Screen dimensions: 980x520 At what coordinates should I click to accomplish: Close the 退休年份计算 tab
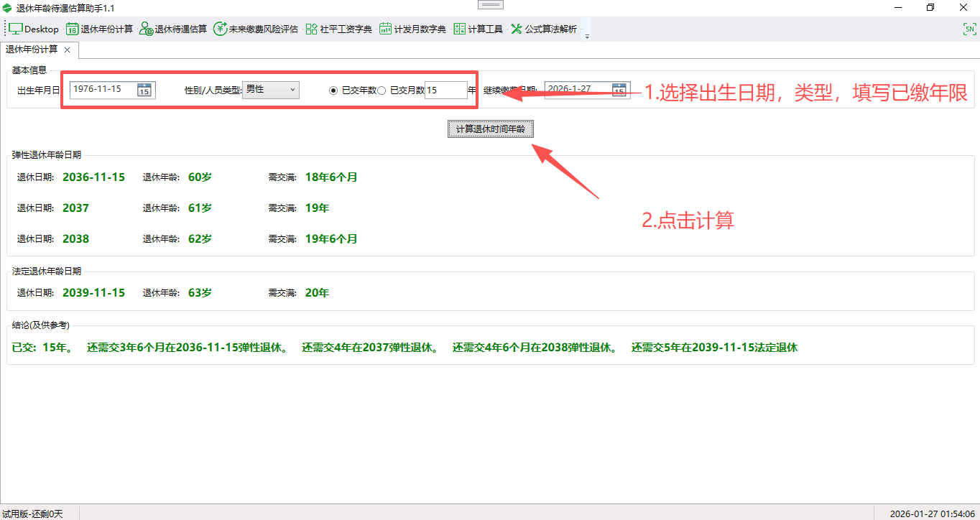[x=66, y=50]
